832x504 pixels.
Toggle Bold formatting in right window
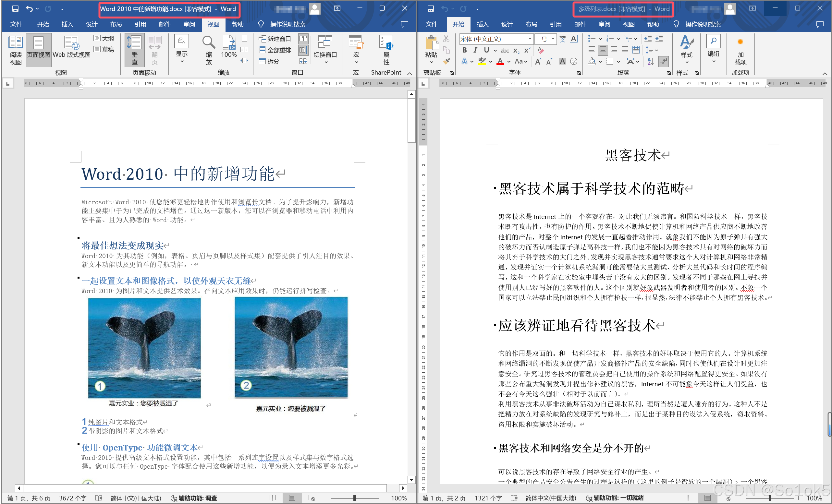465,50
